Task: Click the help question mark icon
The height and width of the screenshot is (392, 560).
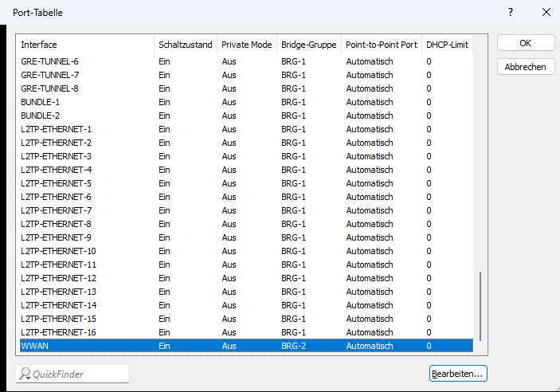Action: coord(511,13)
